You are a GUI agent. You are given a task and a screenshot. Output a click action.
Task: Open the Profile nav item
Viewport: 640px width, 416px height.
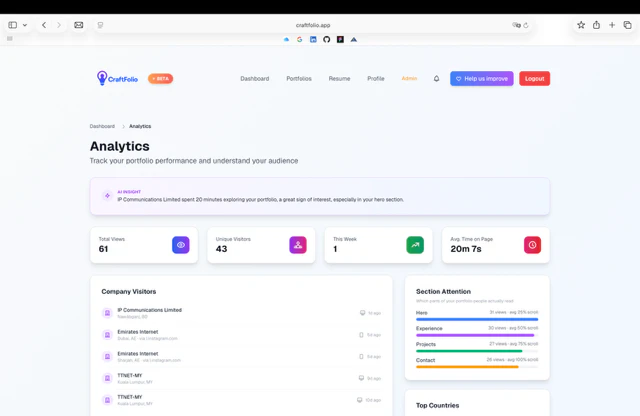(x=376, y=78)
